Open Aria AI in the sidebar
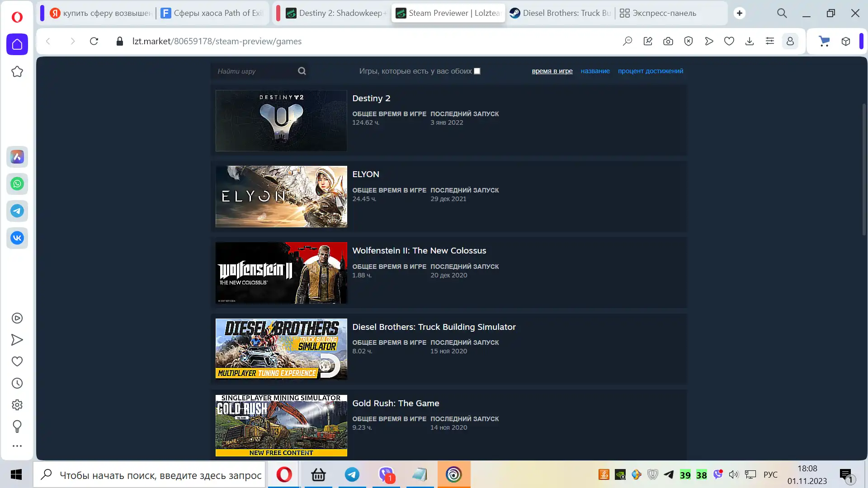This screenshot has width=868, height=488. click(17, 157)
